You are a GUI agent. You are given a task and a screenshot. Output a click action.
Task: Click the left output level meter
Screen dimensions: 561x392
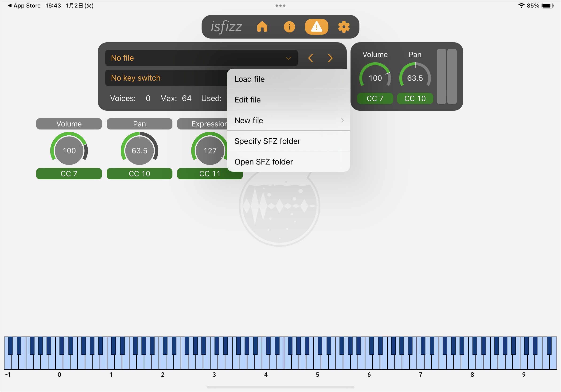coord(441,76)
